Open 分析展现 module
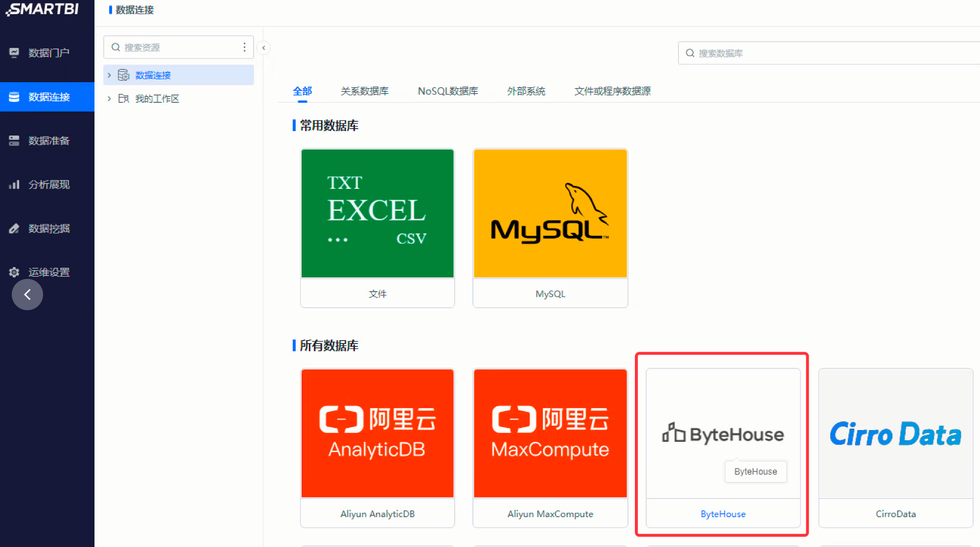 click(47, 184)
